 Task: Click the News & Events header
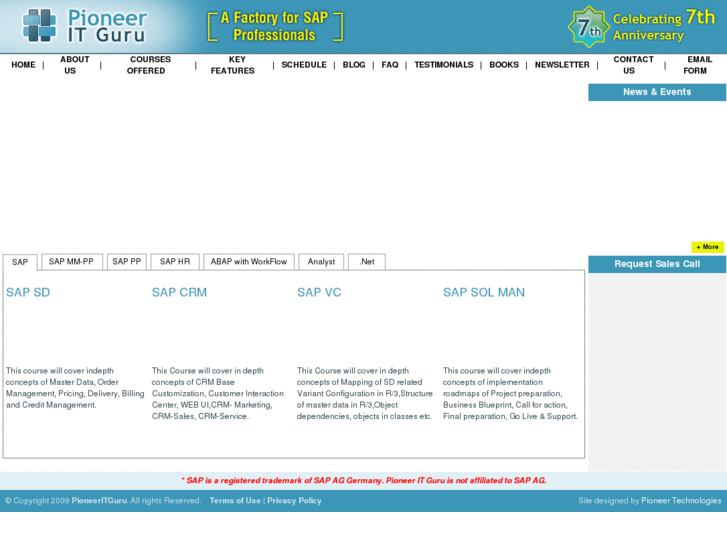657,92
